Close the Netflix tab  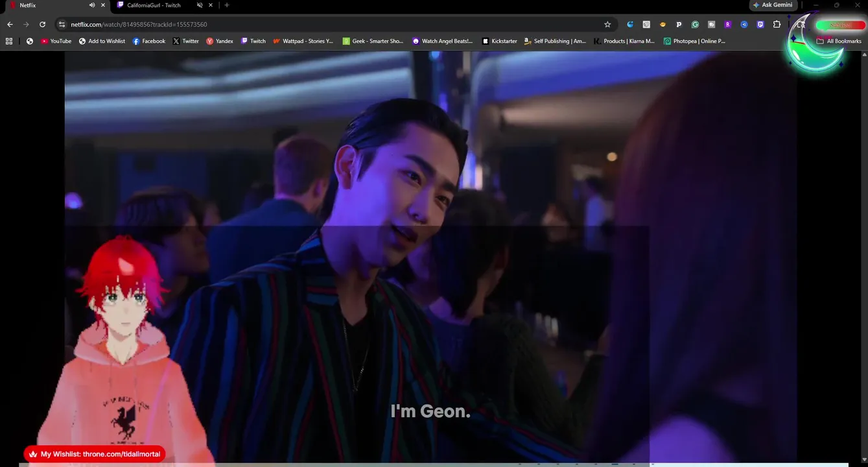click(x=102, y=5)
